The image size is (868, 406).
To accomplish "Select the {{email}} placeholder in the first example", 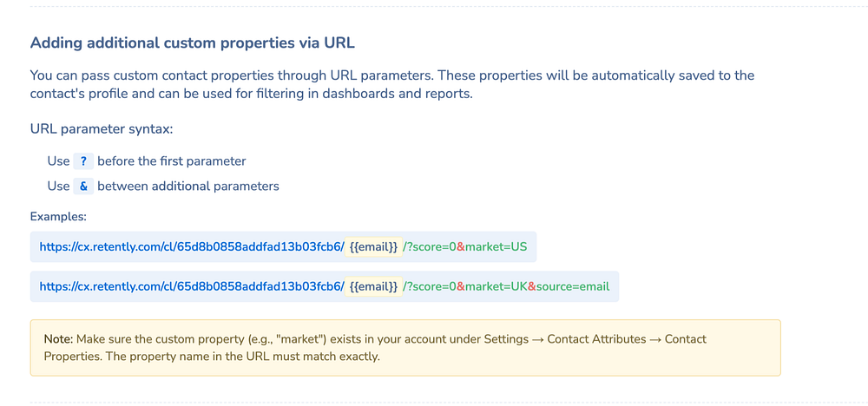I will (373, 247).
